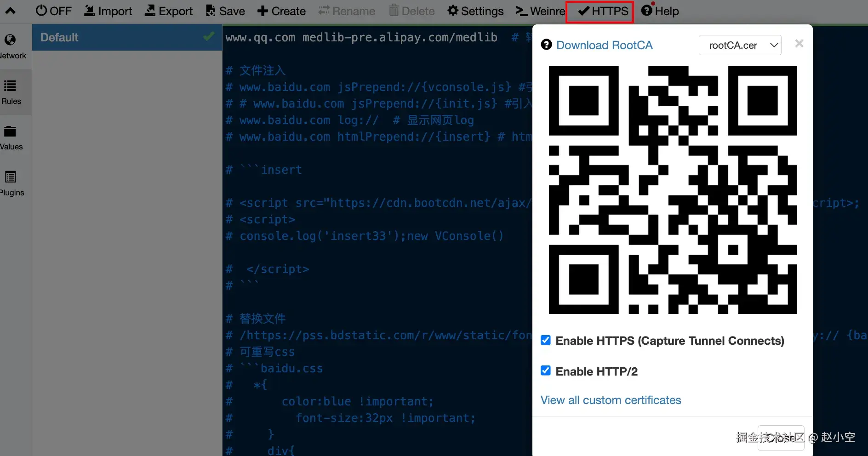Image resolution: width=868 pixels, height=456 pixels.
Task: Collapse the top menu with the up chevron
Action: pos(10,11)
